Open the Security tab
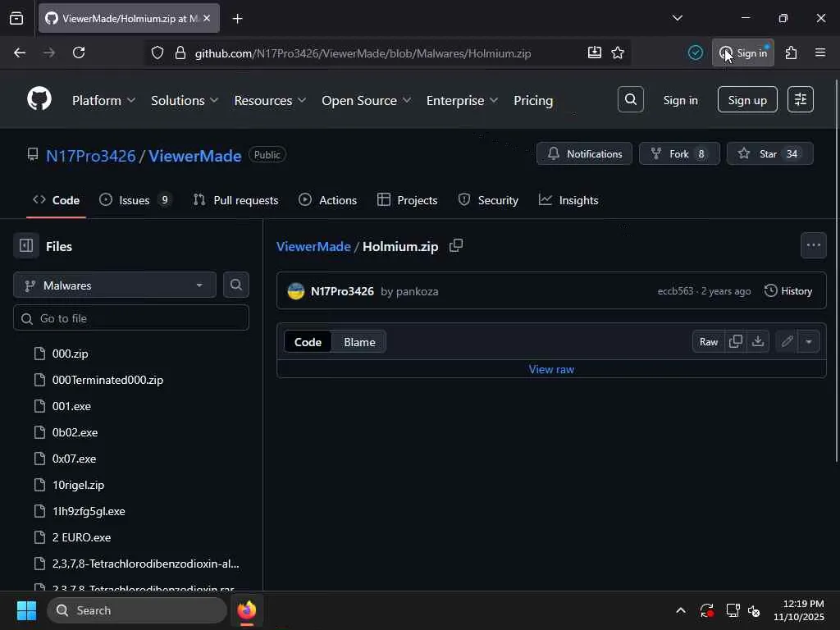This screenshot has height=630, width=840. tap(488, 200)
